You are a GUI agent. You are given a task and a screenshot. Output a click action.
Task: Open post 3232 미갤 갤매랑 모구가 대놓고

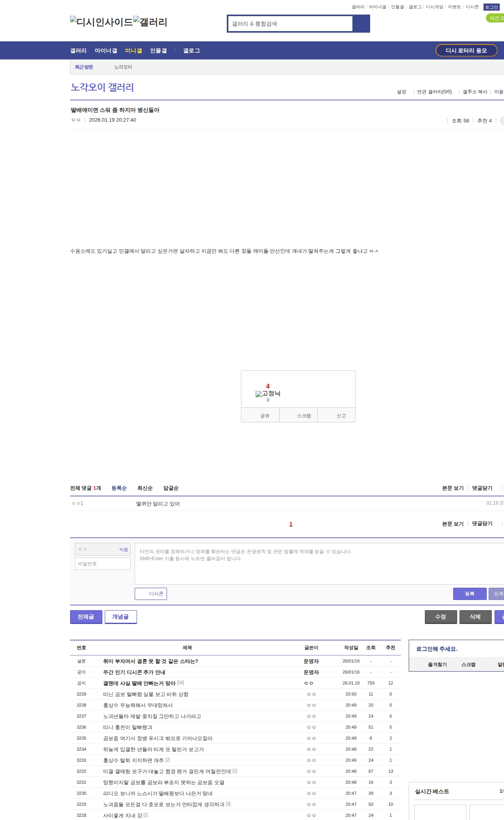(x=167, y=772)
